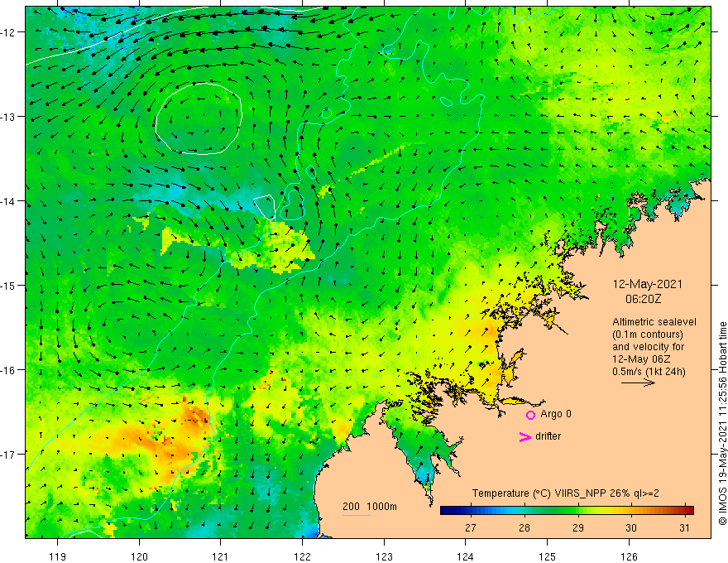This screenshot has height=563, width=728.
Task: Click the "and velocity for" line
Action: [x=648, y=347]
